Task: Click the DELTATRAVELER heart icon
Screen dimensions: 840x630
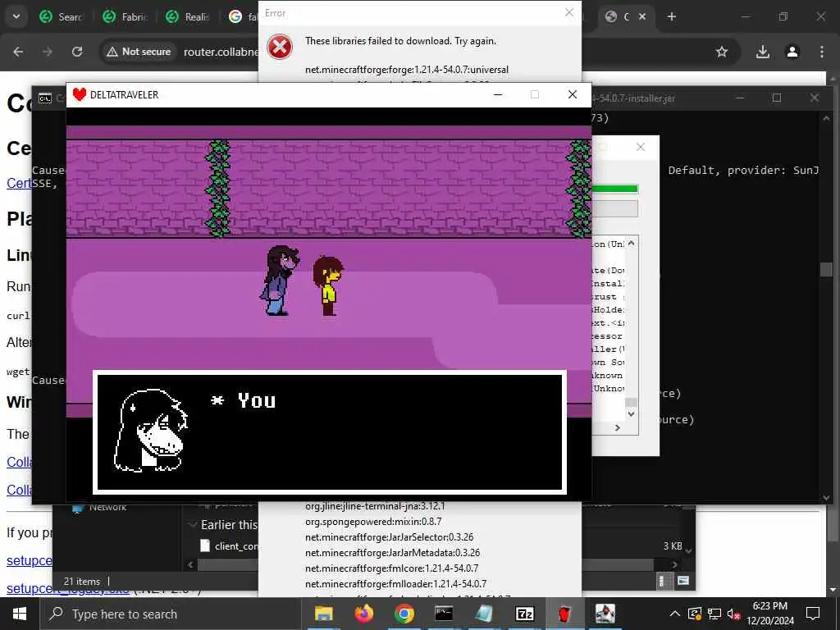Action: (80, 94)
